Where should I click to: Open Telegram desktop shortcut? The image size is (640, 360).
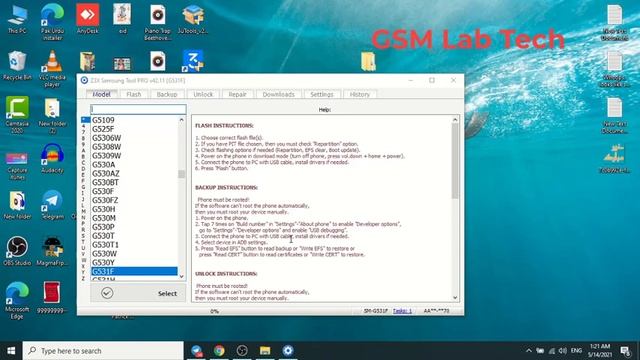(52, 204)
